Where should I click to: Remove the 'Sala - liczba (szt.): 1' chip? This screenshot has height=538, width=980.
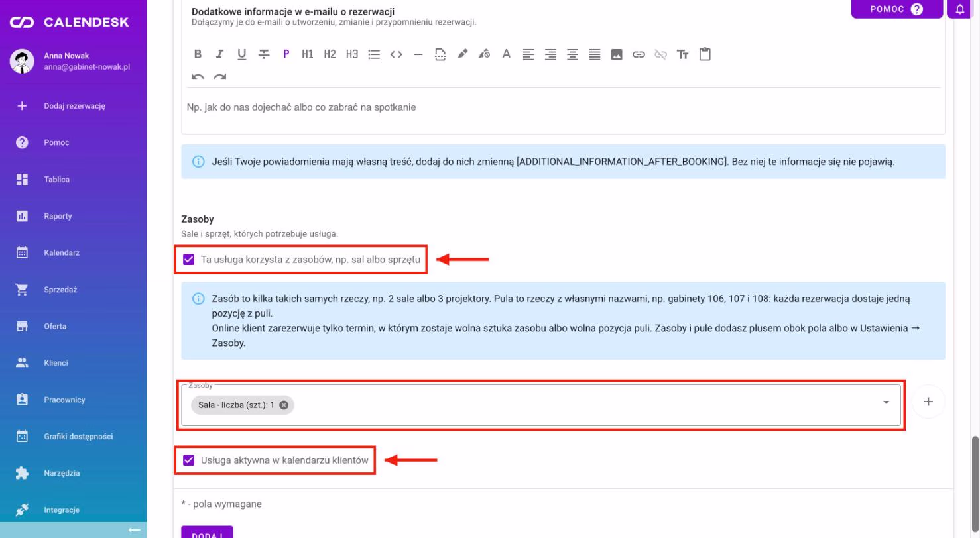pos(284,405)
